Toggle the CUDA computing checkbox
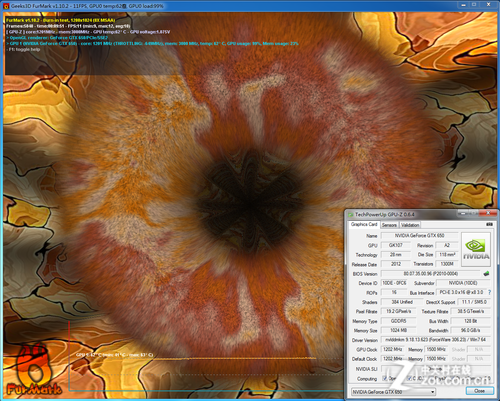The image size is (500, 401). (409, 378)
